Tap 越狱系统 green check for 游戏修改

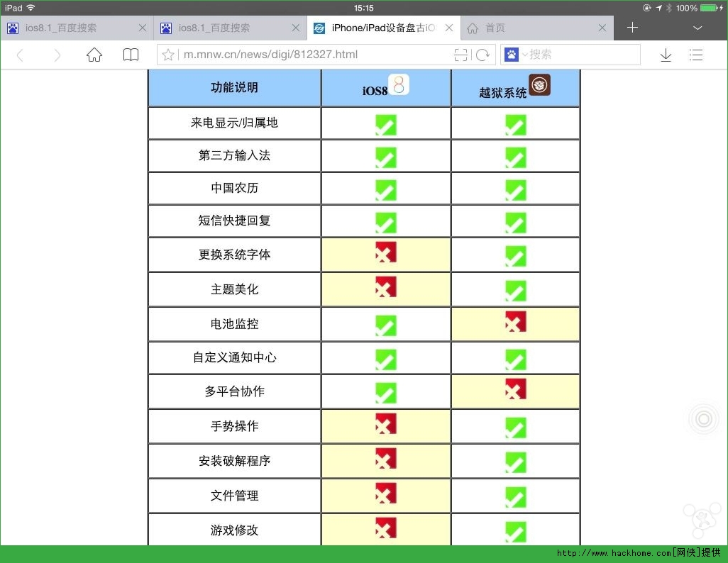coord(516,533)
